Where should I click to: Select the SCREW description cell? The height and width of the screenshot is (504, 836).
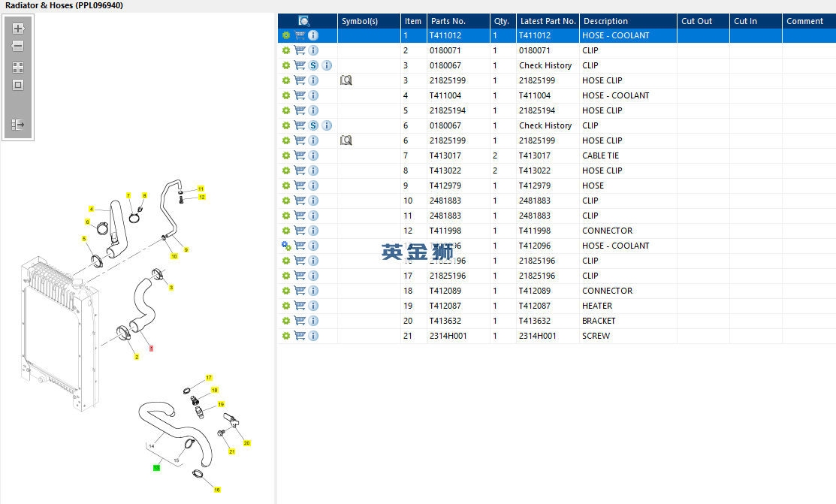[x=596, y=336]
